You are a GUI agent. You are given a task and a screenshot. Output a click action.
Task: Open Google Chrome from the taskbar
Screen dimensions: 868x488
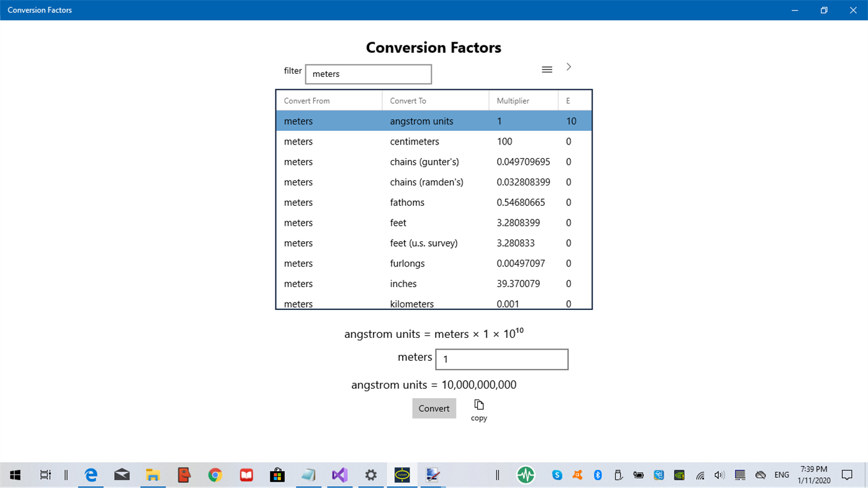click(215, 474)
